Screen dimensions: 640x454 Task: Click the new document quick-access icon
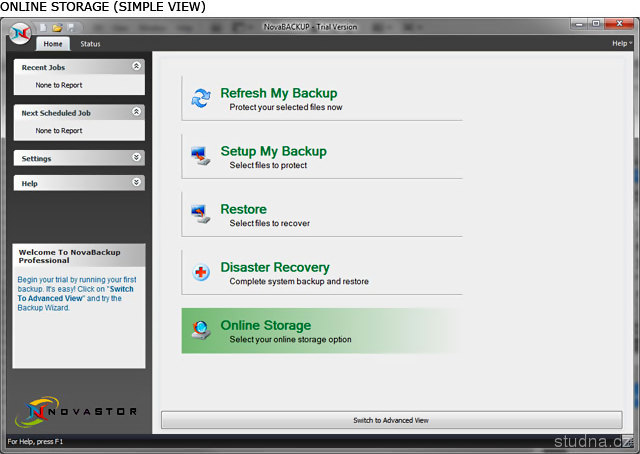pos(43,27)
